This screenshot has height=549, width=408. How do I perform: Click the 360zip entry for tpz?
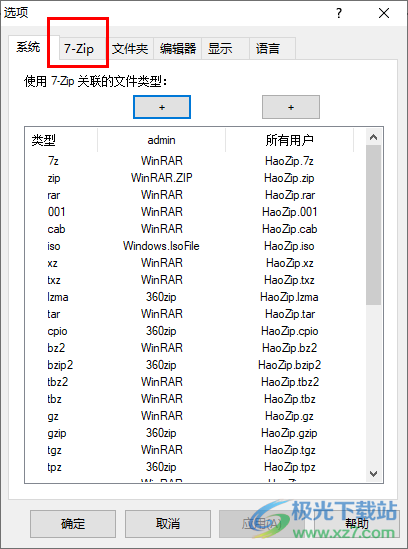point(161,467)
